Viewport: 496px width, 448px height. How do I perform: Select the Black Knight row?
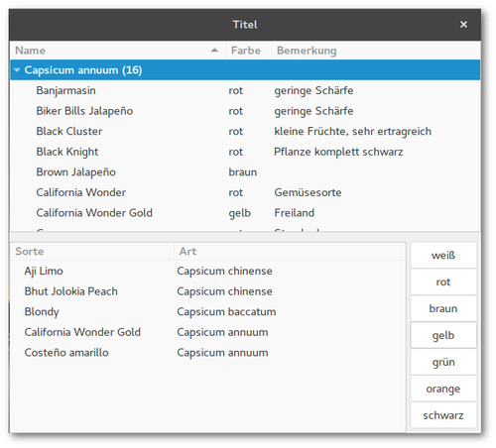[x=245, y=152]
